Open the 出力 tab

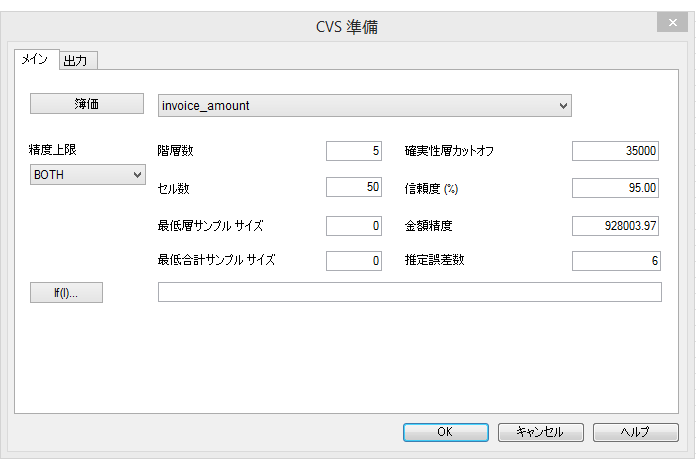pos(76,61)
